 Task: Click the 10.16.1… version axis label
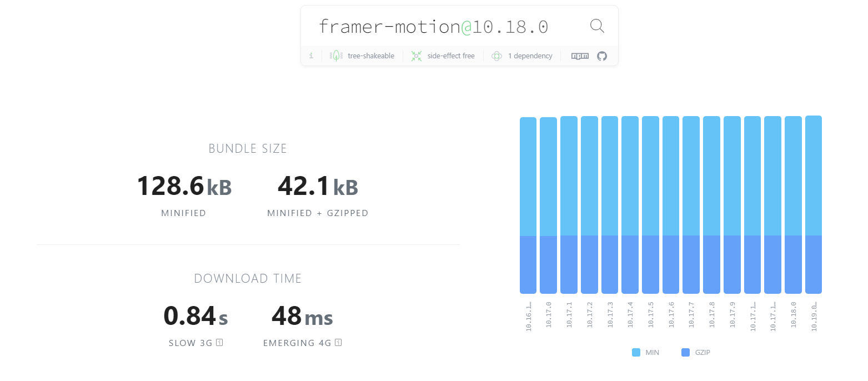(529, 316)
